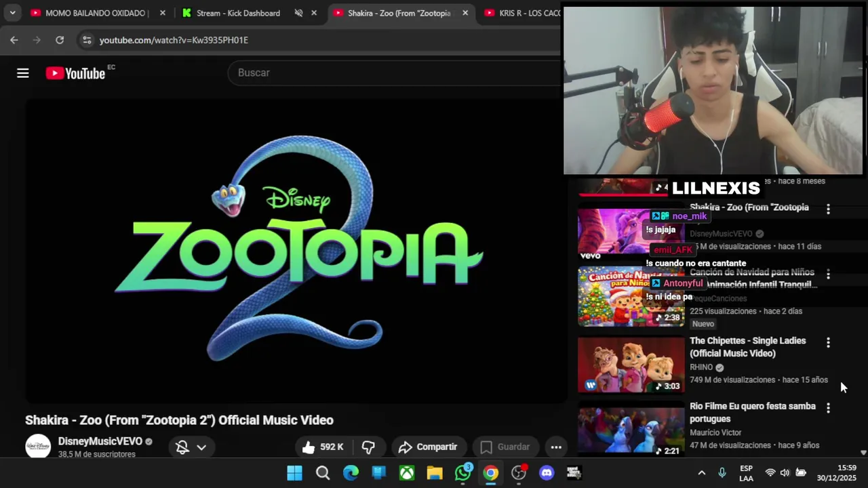The height and width of the screenshot is (488, 868).
Task: Switch to Stream - Kick Dashboard tab
Action: coord(238,13)
